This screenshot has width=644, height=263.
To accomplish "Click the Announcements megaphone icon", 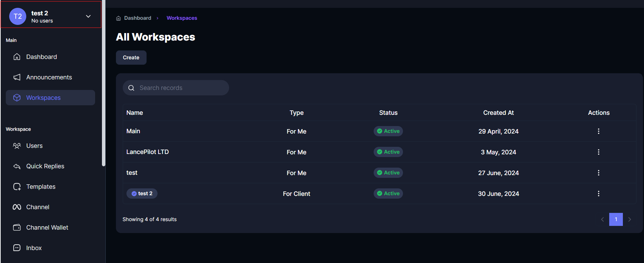I will click(17, 77).
